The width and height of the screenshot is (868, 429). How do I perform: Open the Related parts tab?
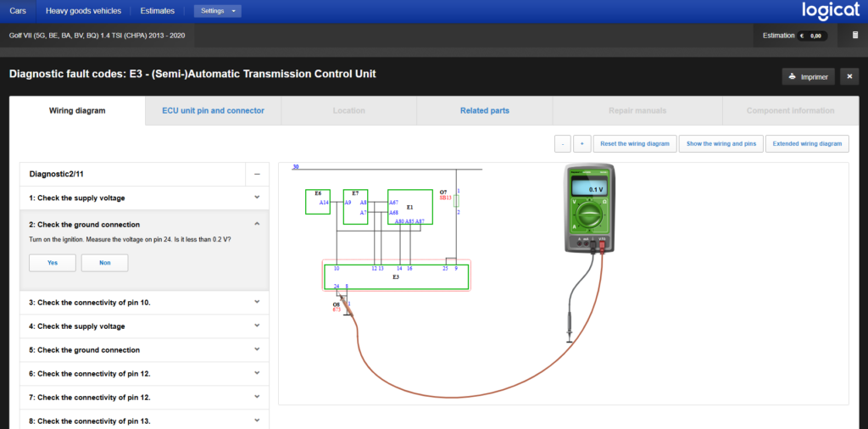tap(484, 111)
